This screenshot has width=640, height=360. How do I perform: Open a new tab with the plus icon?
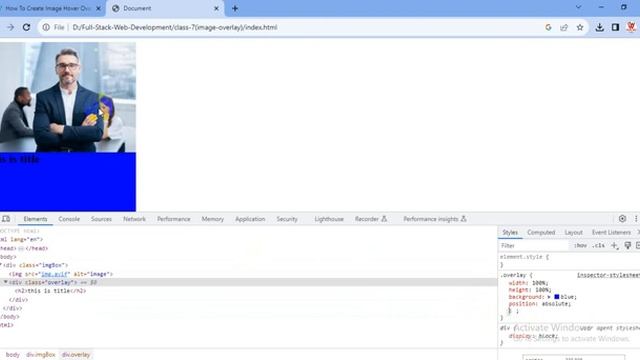[235, 8]
